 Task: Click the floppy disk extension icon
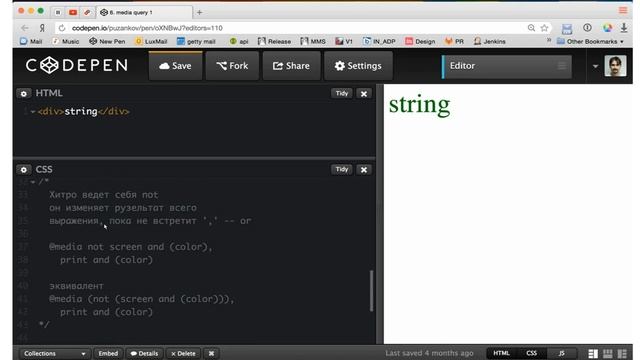(x=567, y=28)
